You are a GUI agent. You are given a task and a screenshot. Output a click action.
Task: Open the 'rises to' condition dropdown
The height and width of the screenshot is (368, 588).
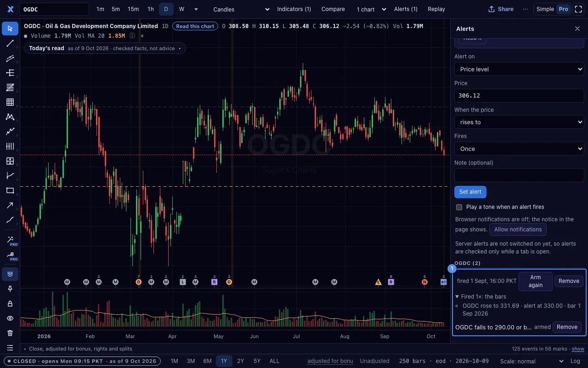(519, 122)
